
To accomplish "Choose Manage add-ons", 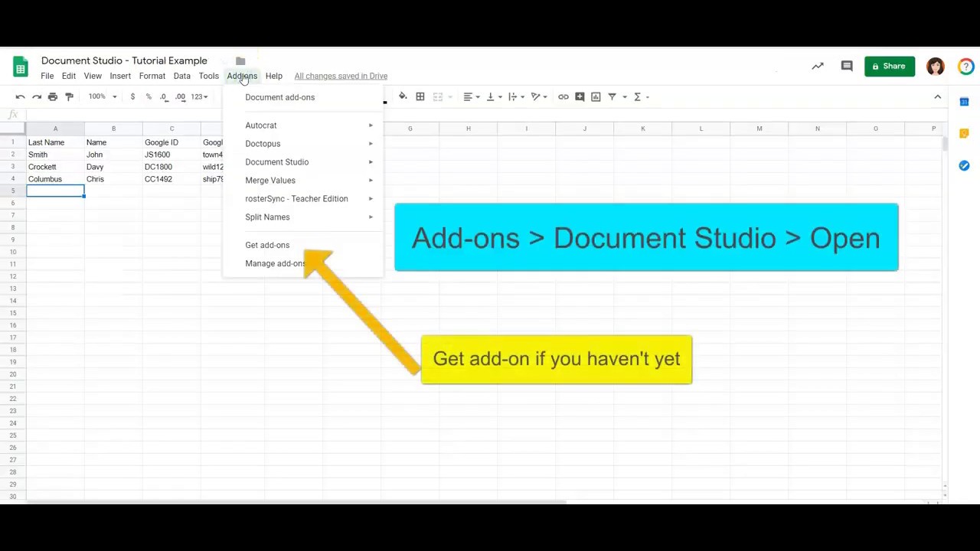I will click(302, 263).
